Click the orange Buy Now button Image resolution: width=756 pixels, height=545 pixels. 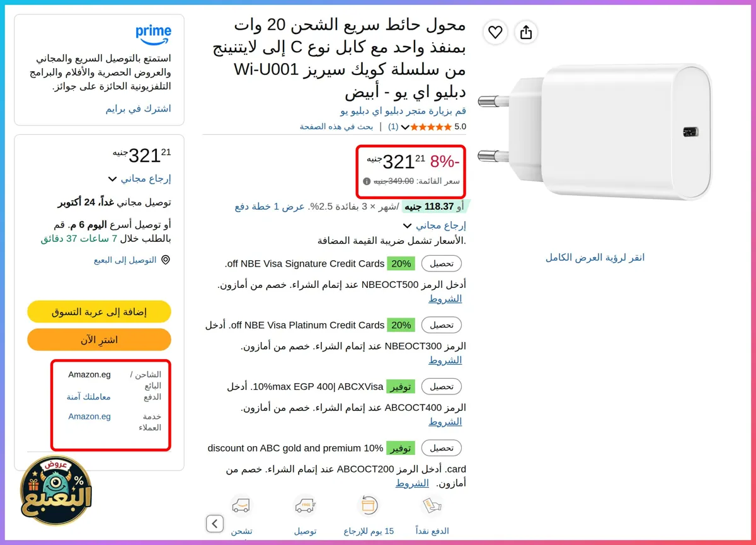100,340
